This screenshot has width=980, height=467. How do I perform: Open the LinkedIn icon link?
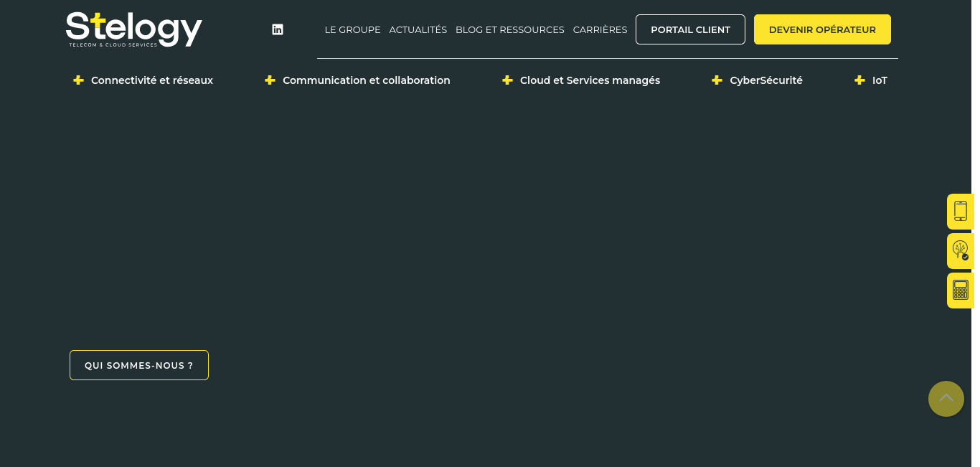(278, 29)
